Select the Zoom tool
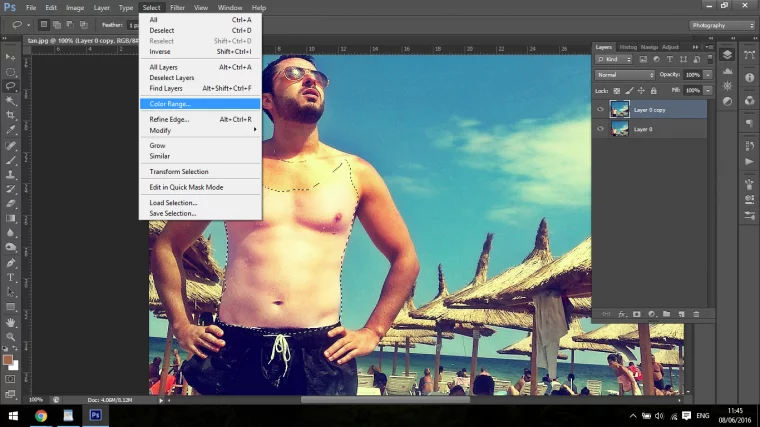The image size is (760, 427). [10, 337]
